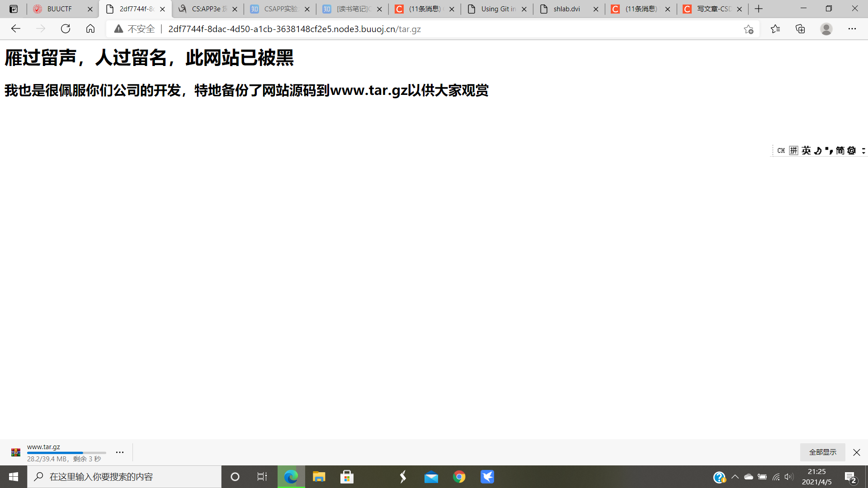868x488 pixels.
Task: Click the OneDrive icon in system tray
Action: (x=749, y=477)
